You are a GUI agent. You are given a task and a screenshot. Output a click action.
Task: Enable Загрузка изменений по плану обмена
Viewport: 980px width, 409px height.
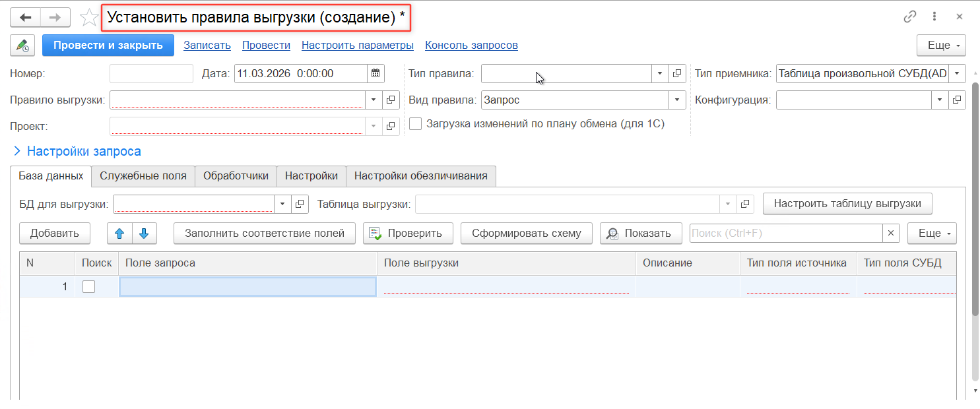(416, 123)
